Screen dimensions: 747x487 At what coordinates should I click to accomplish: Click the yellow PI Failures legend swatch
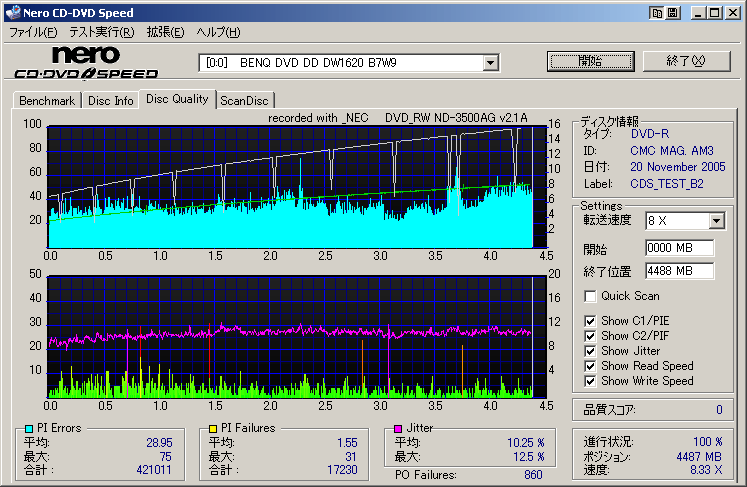point(213,428)
